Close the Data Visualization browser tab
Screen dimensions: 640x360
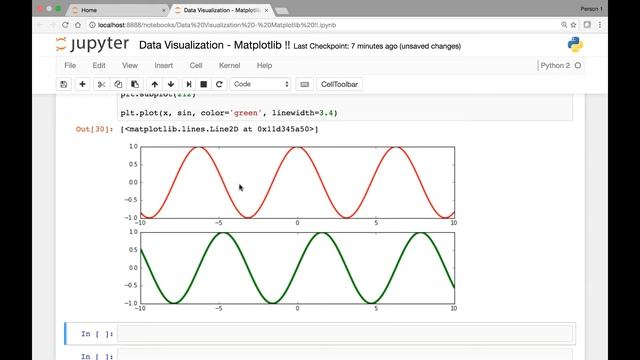[x=266, y=10]
